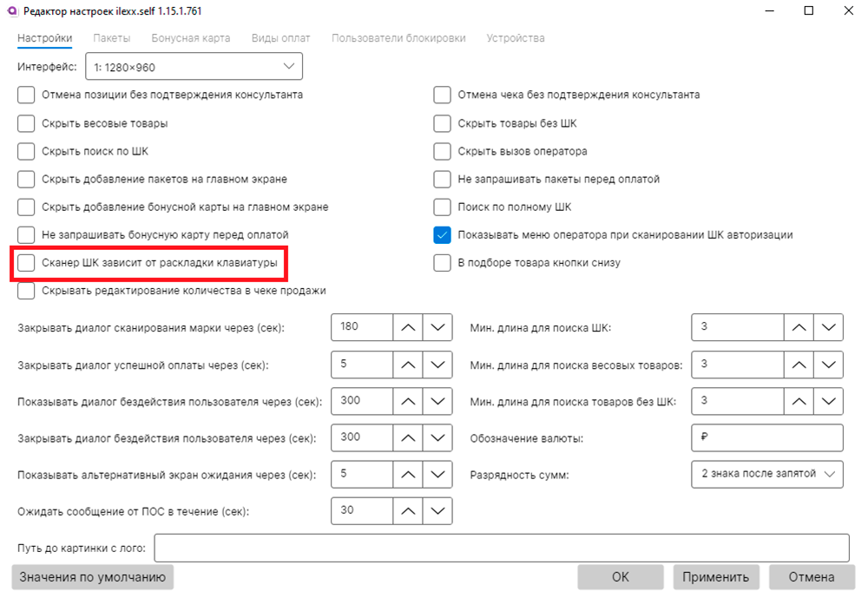Increase the mark scanning dialog timeout of 180

pos(408,327)
